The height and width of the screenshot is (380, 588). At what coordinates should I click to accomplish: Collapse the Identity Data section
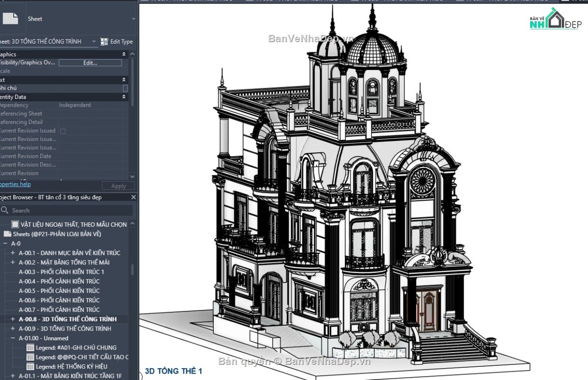coord(123,97)
